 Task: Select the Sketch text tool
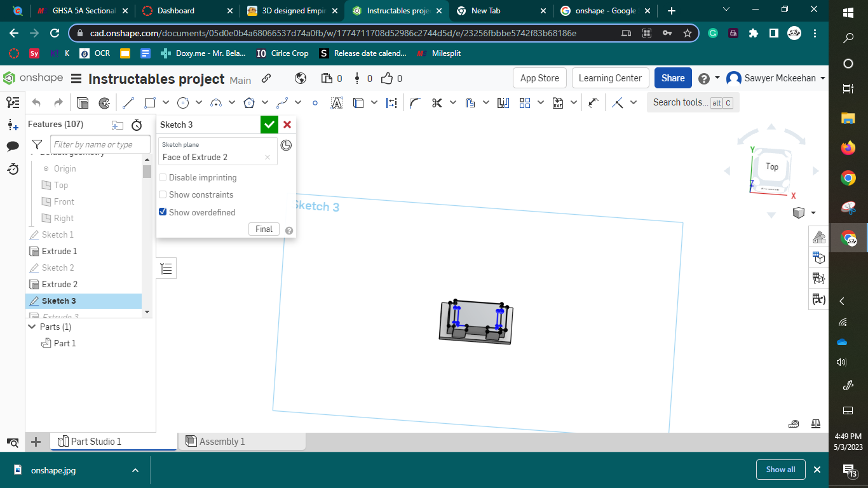(x=338, y=102)
